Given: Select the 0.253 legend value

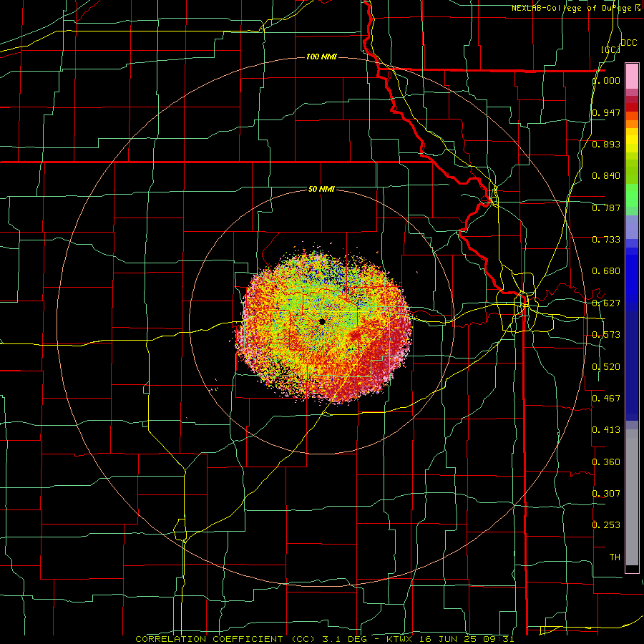Looking at the screenshot, I should pyautogui.click(x=606, y=525).
